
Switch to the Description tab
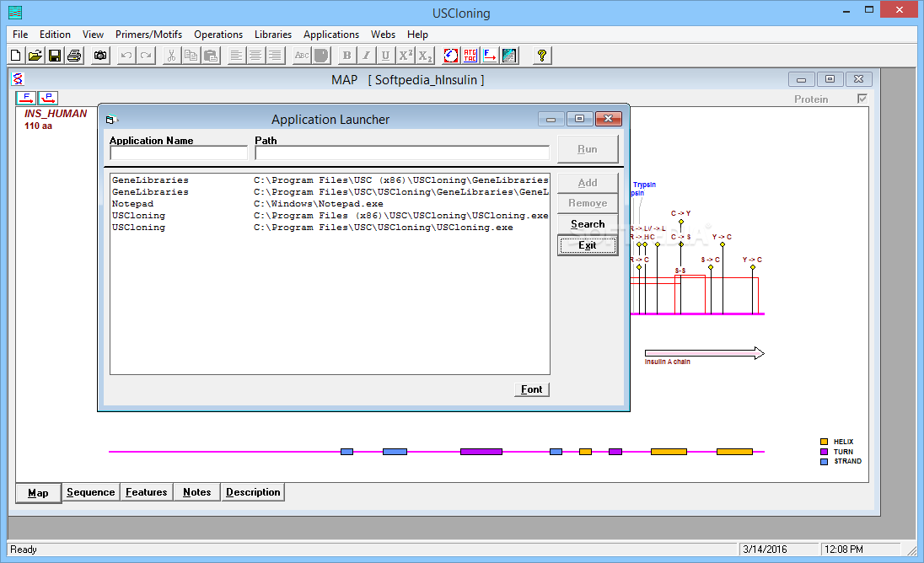[253, 492]
